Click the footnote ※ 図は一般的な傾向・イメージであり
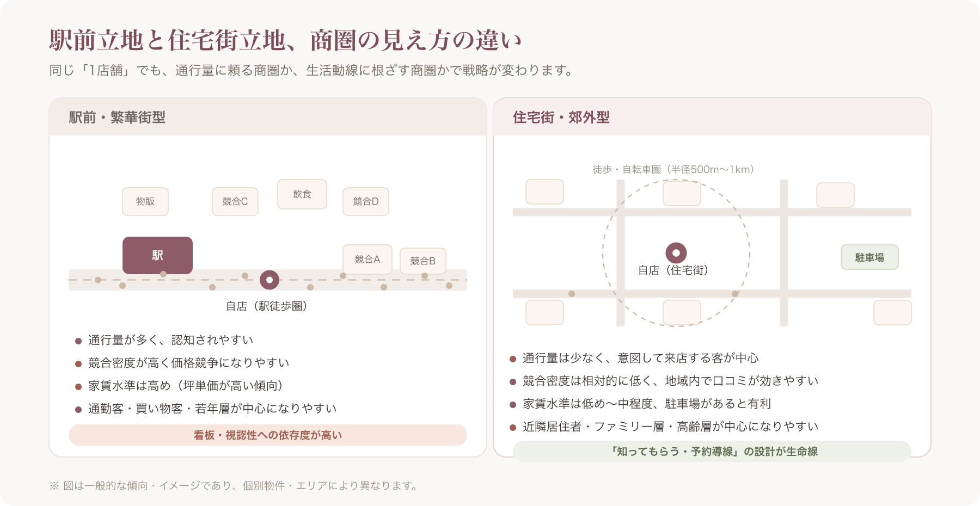This screenshot has width=980, height=506. 235,486
